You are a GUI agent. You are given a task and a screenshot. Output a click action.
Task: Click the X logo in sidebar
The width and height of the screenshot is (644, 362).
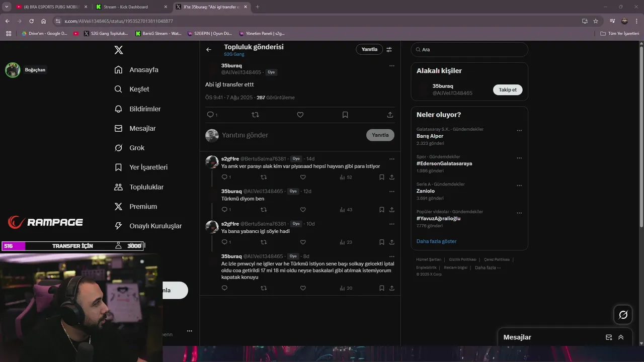pyautogui.click(x=119, y=50)
